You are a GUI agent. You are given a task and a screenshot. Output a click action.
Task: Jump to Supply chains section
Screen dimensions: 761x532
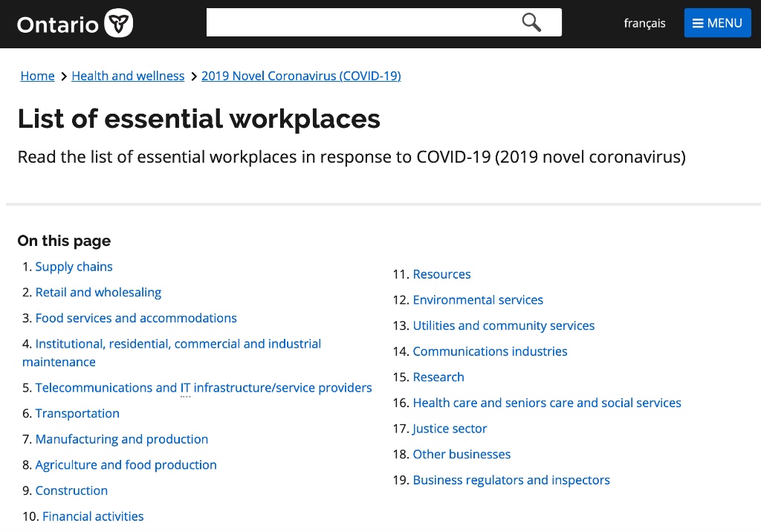coord(74,267)
